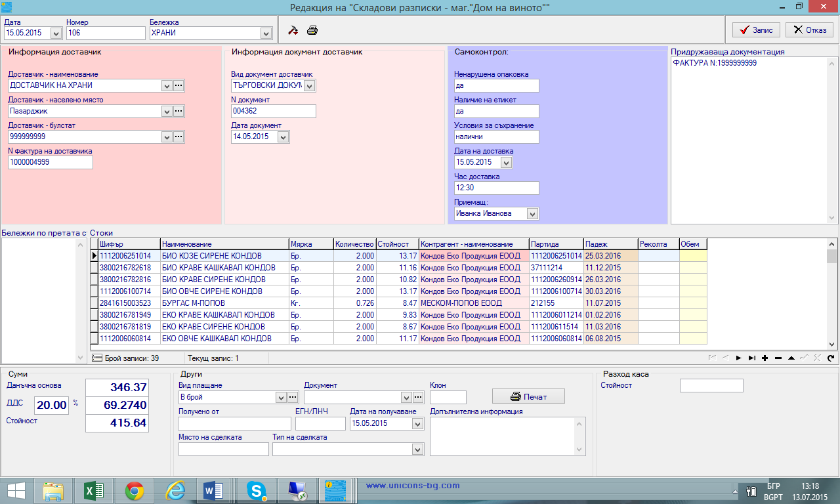Open Google Chrome from the taskbar
Screen dimensions: 840x504
coord(134,491)
